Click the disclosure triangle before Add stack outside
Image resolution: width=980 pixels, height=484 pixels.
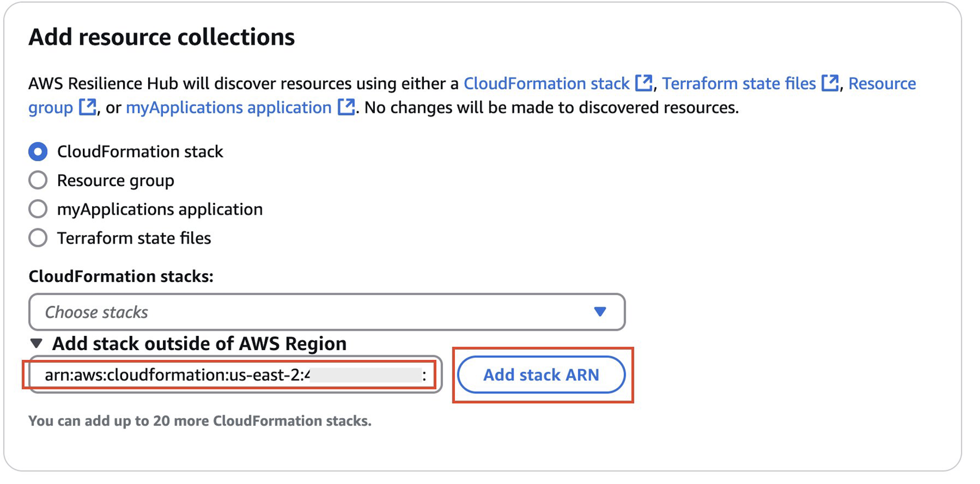pyautogui.click(x=37, y=343)
